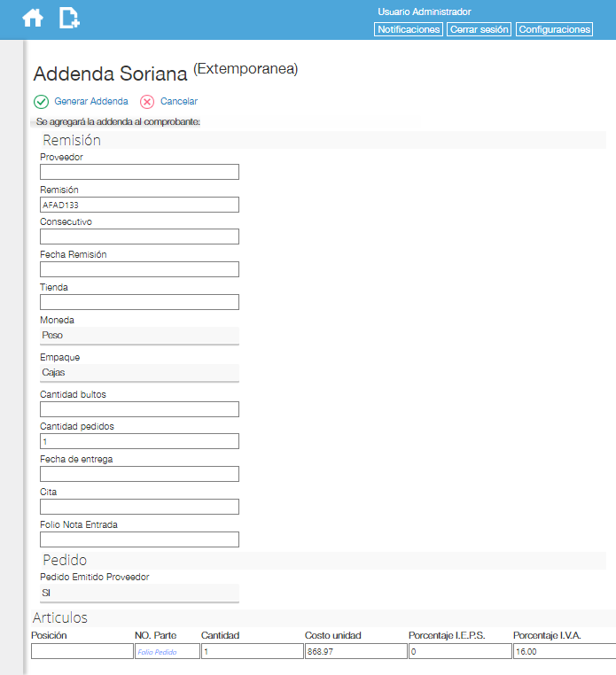Viewport: 616px width, 675px height.
Task: Select the Costo unidad field with 868.97
Action: (x=355, y=651)
